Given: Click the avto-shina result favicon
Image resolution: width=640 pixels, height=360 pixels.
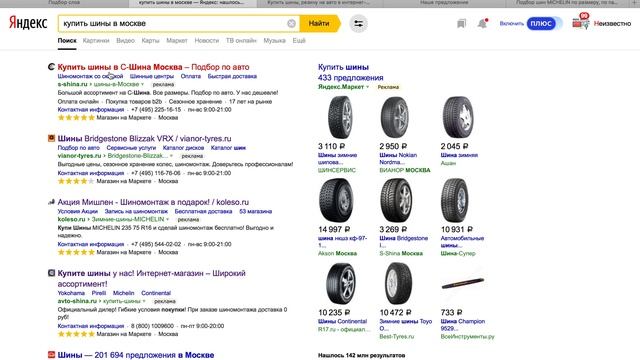Looking at the screenshot, I should (x=51, y=273).
